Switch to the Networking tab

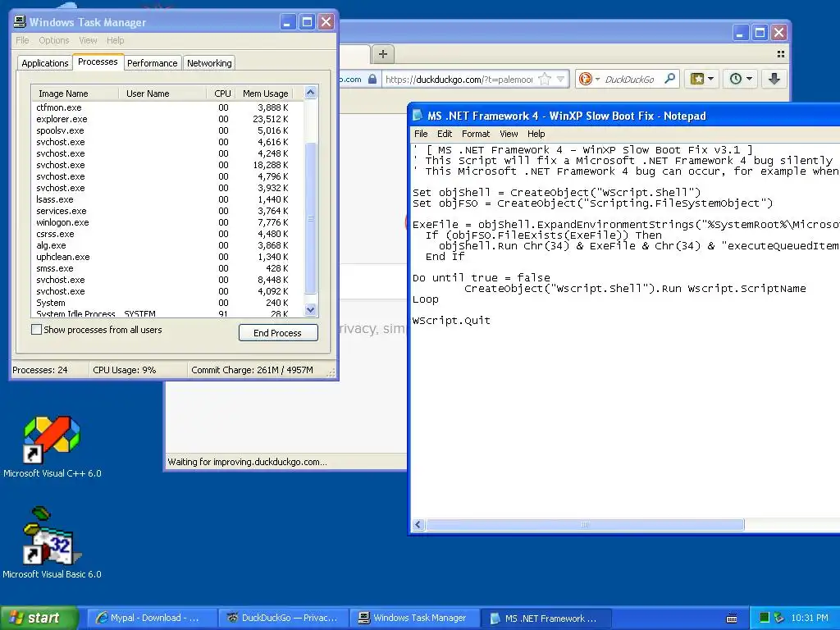(209, 62)
